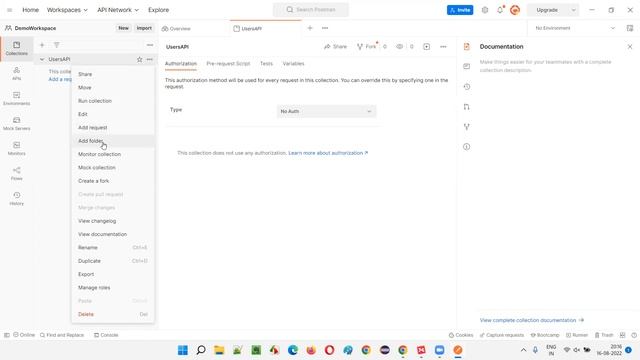
Task: Click the Import button
Action: coord(144,28)
